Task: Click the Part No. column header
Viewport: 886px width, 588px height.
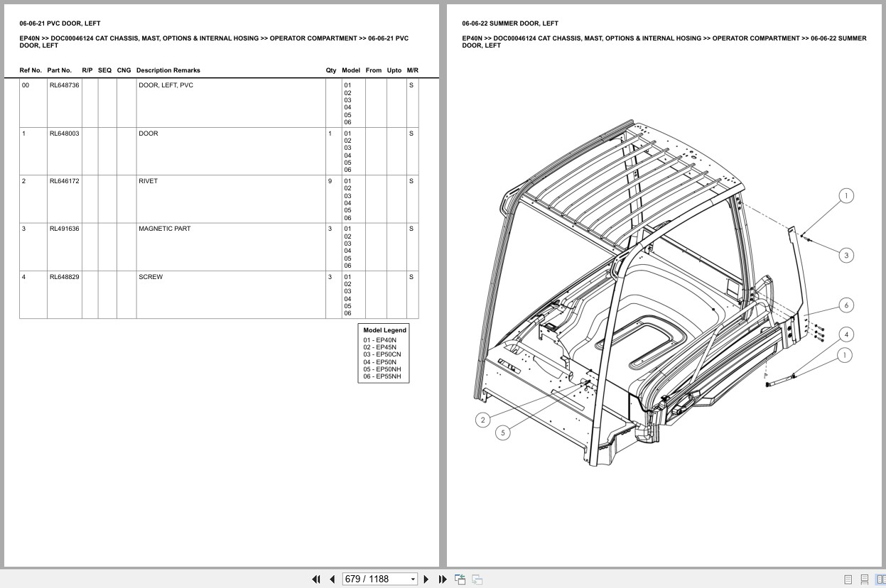Action: tap(60, 70)
